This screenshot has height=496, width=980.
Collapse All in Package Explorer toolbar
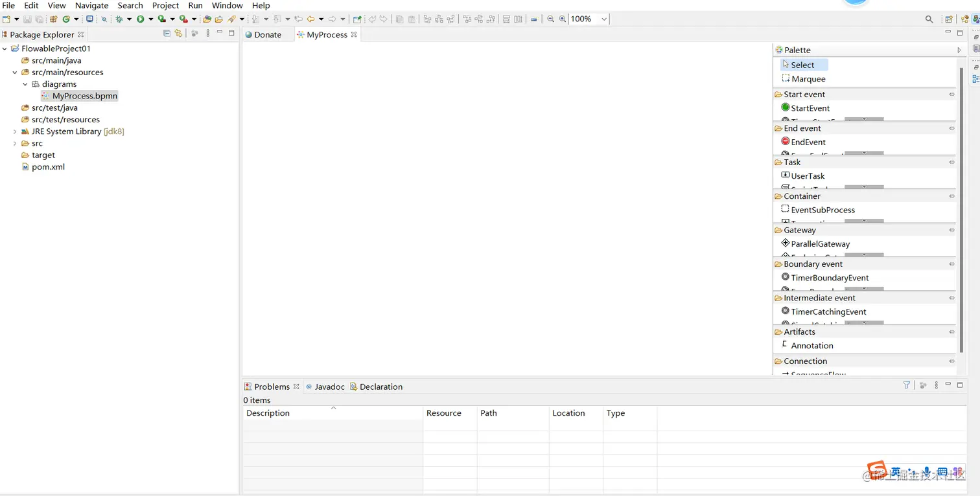click(167, 34)
